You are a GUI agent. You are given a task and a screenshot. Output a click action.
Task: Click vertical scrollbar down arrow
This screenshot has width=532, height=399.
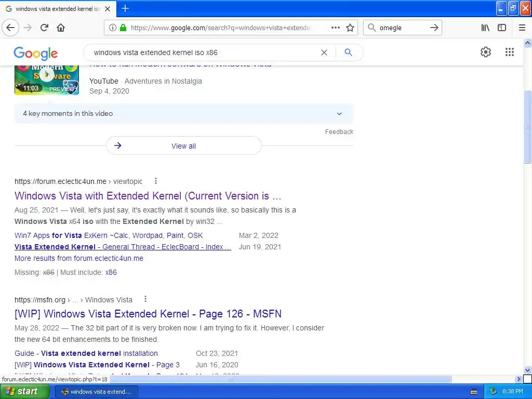[527, 370]
